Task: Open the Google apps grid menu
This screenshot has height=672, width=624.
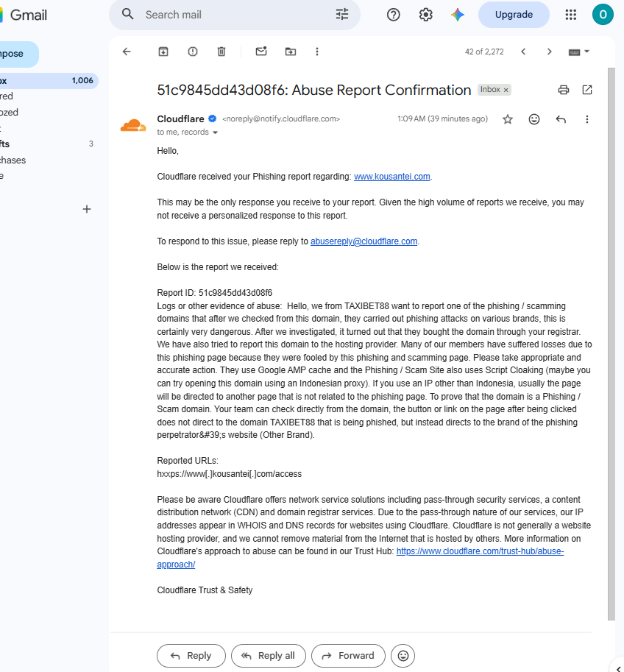Action: point(570,15)
